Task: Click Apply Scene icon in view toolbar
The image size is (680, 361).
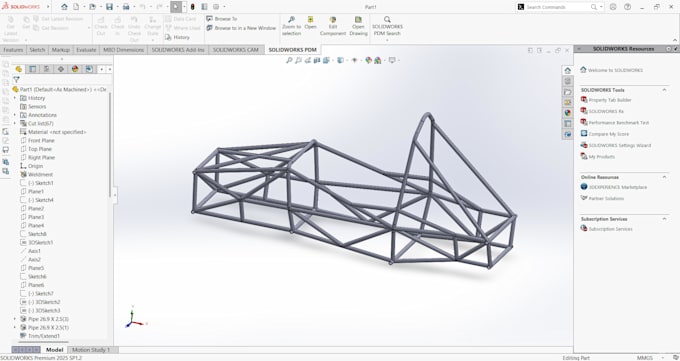Action: (377, 60)
